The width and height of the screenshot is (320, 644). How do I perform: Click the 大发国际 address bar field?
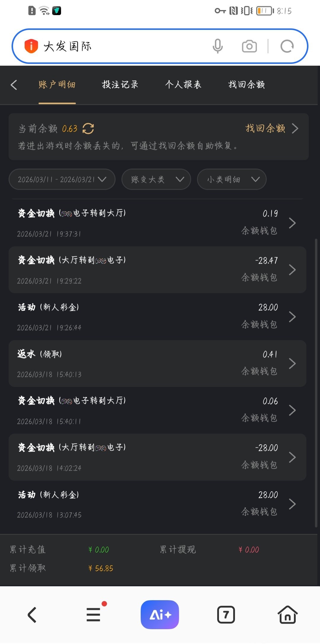(x=124, y=46)
